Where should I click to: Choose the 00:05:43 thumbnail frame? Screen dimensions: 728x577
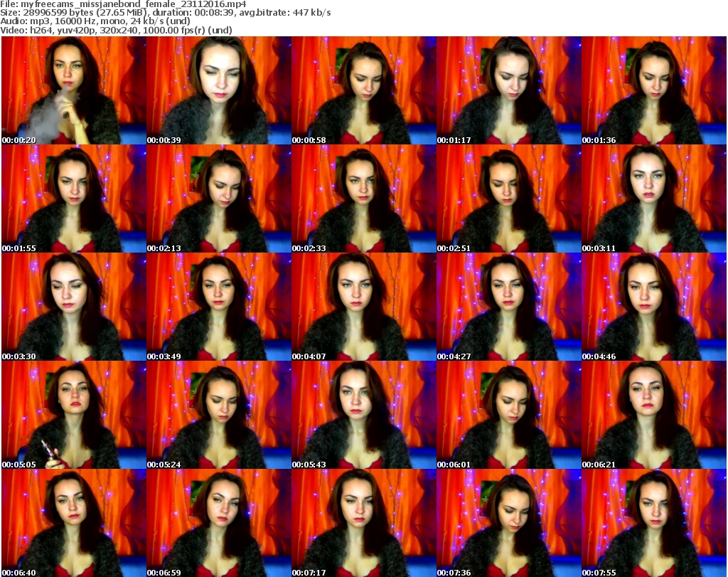363,415
